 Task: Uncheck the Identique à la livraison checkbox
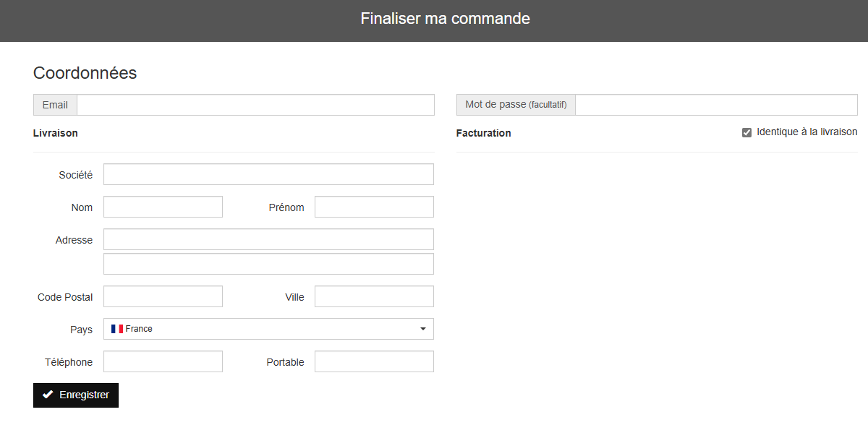(x=747, y=132)
